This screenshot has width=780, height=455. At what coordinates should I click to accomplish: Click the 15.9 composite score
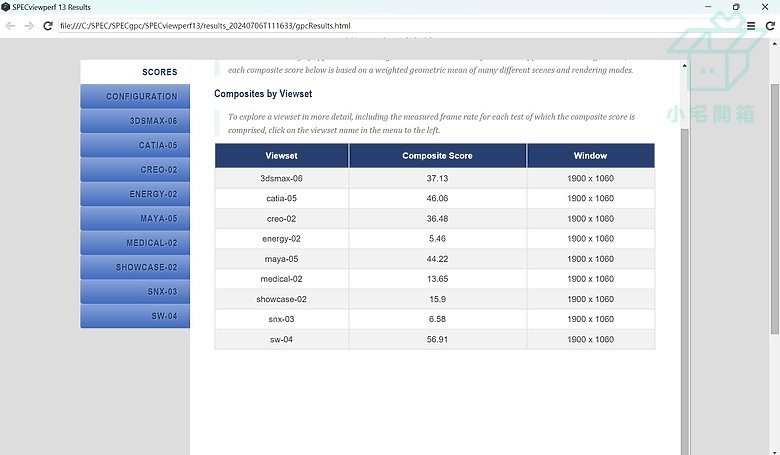coord(437,299)
